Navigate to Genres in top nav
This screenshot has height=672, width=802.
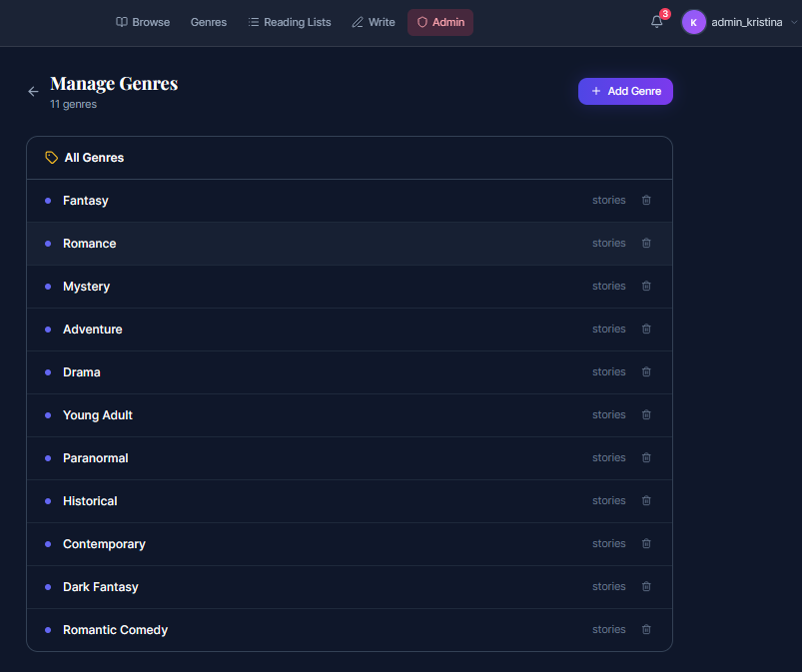click(209, 22)
